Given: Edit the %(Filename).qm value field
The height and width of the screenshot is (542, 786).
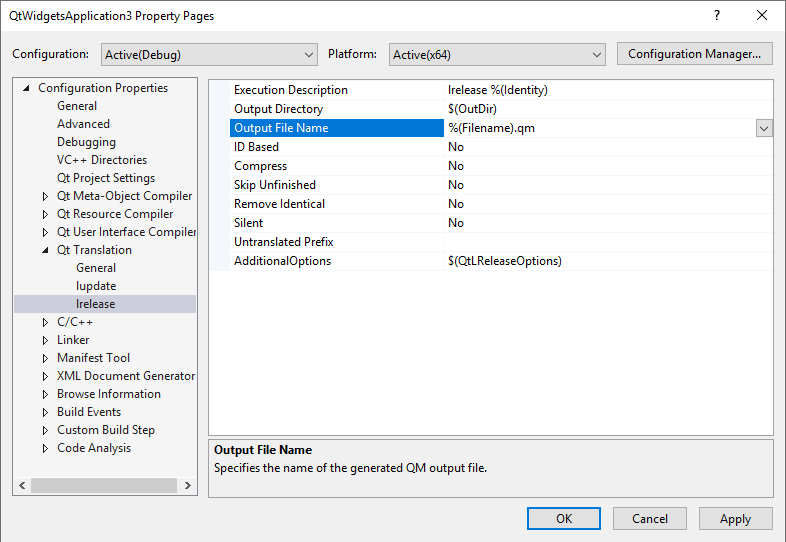Looking at the screenshot, I should tap(600, 128).
